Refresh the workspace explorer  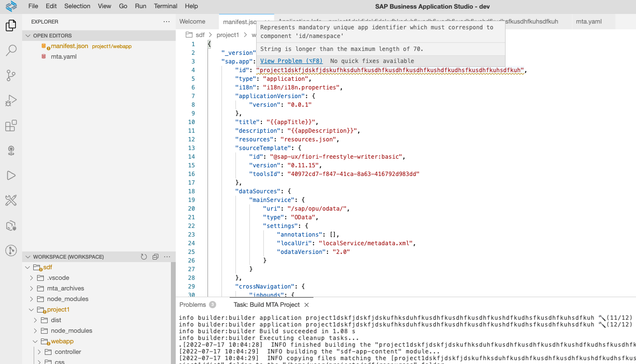(x=143, y=257)
